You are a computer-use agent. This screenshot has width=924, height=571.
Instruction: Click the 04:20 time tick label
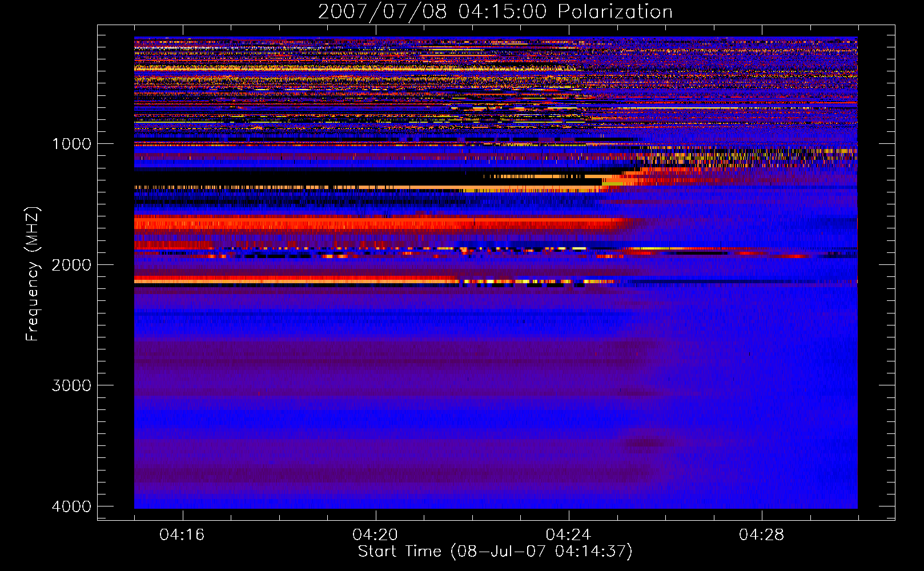(x=375, y=535)
